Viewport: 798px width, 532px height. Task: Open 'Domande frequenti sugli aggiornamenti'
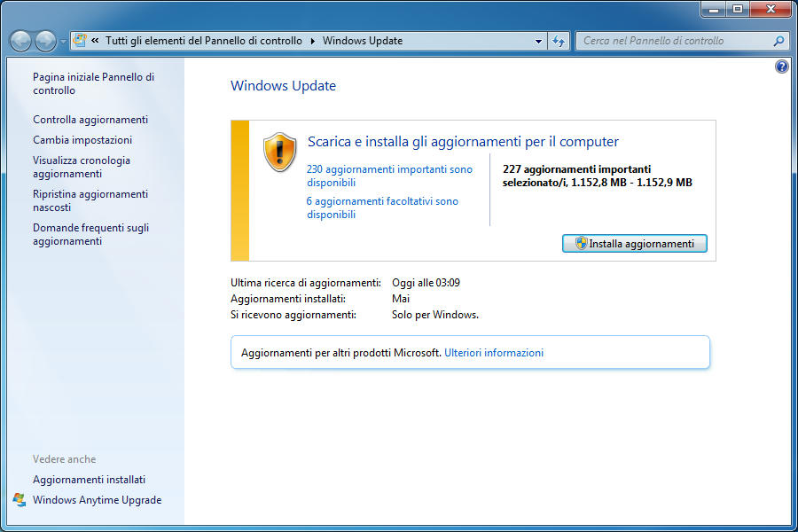pos(90,234)
